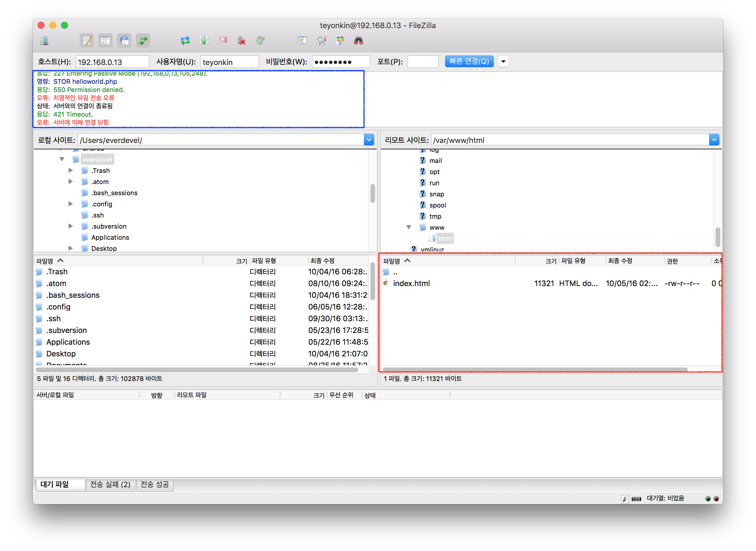Click the remote file list horizontal scrollbar
The height and width of the screenshot is (551, 756).
535,370
